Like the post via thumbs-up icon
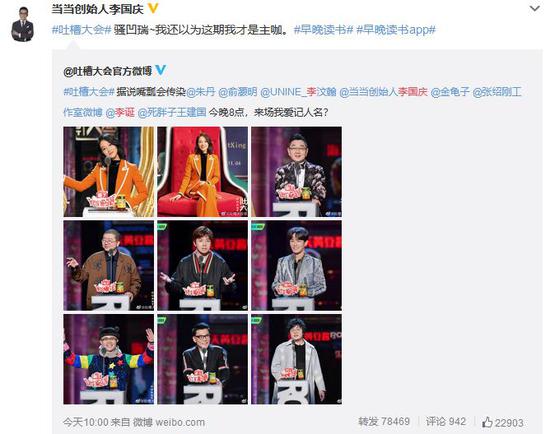The width and height of the screenshot is (550, 434). click(x=487, y=422)
